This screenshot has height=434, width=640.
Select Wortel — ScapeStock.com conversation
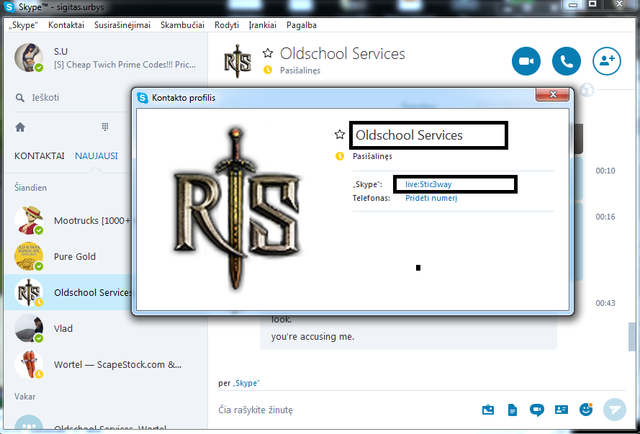click(x=106, y=364)
